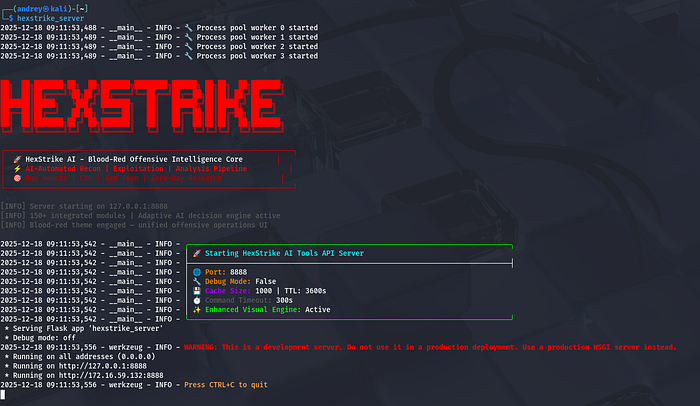
Task: Click 'AI-Automated Recon' text
Action: [x=63, y=168]
